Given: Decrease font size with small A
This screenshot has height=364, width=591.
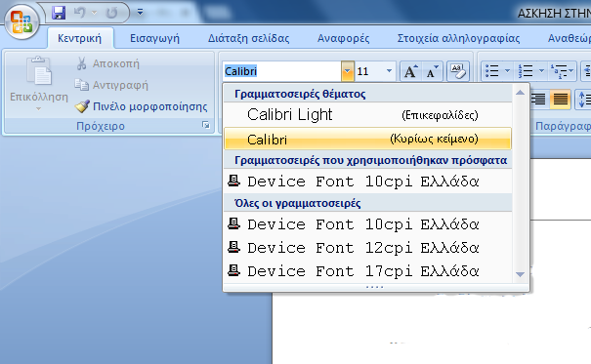Looking at the screenshot, I should click(433, 71).
